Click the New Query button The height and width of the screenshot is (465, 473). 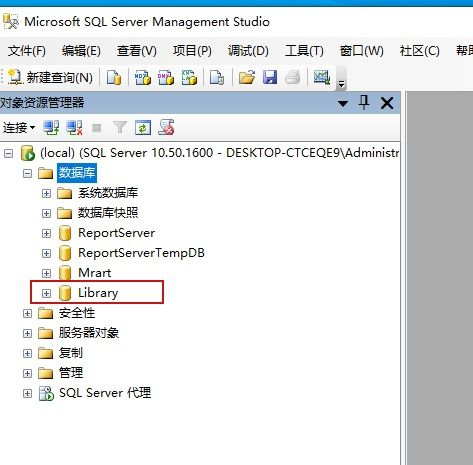tap(51, 77)
